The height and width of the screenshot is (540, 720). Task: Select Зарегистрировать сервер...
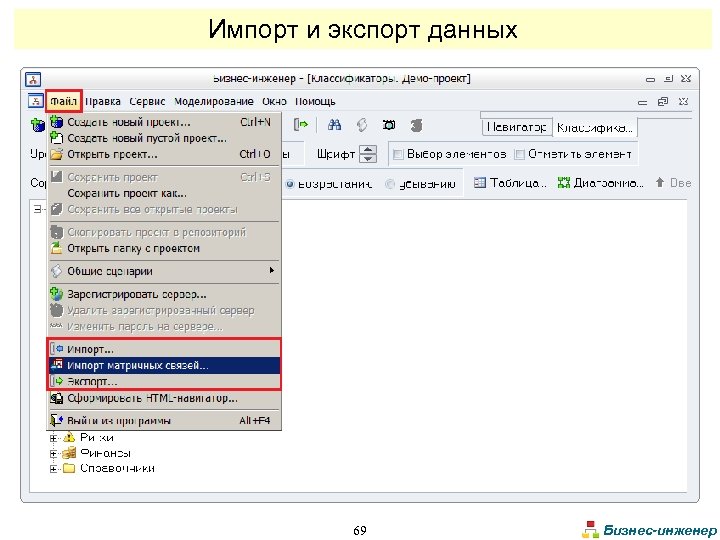164,294
